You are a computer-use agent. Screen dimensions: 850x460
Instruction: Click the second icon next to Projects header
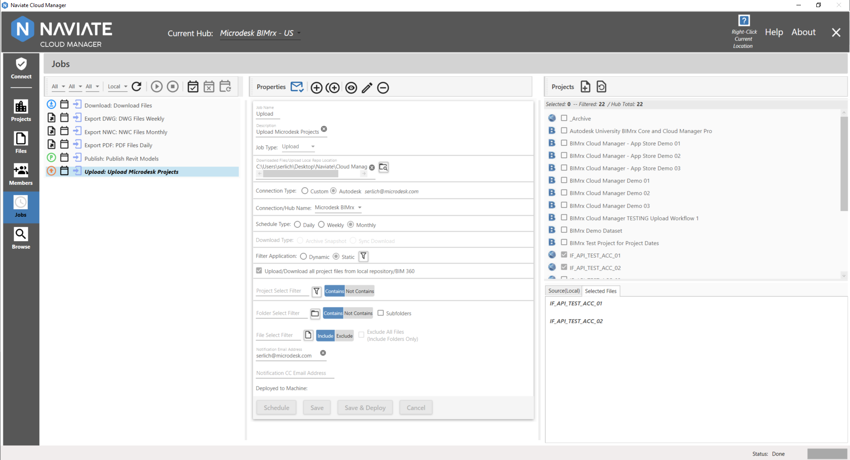[601, 87]
